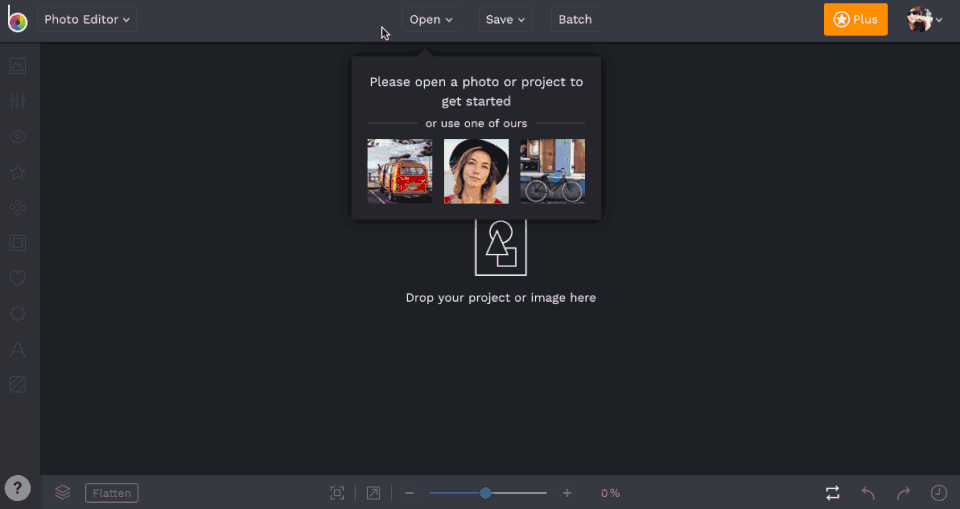Click the orange Plus upgrade button
This screenshot has height=509, width=960.
pos(855,20)
